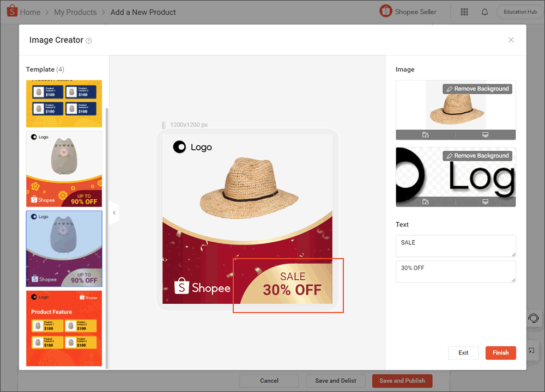This screenshot has width=545, height=392.
Task: Go to Home via the breadcrumb
Action: [x=30, y=11]
